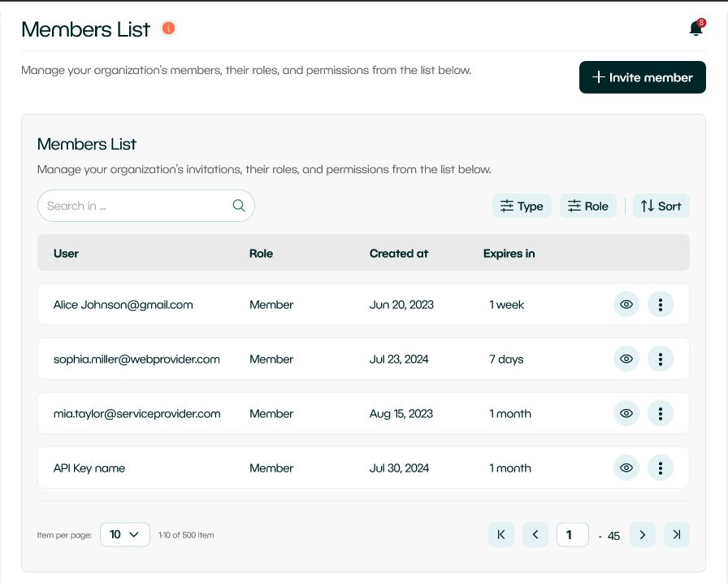Expand the items per page dropdown
Image resolution: width=728 pixels, height=583 pixels.
125,535
